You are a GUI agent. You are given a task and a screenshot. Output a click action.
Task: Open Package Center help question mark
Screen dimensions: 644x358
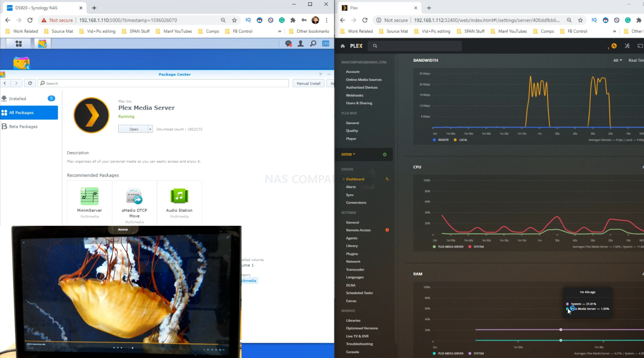coord(321,74)
